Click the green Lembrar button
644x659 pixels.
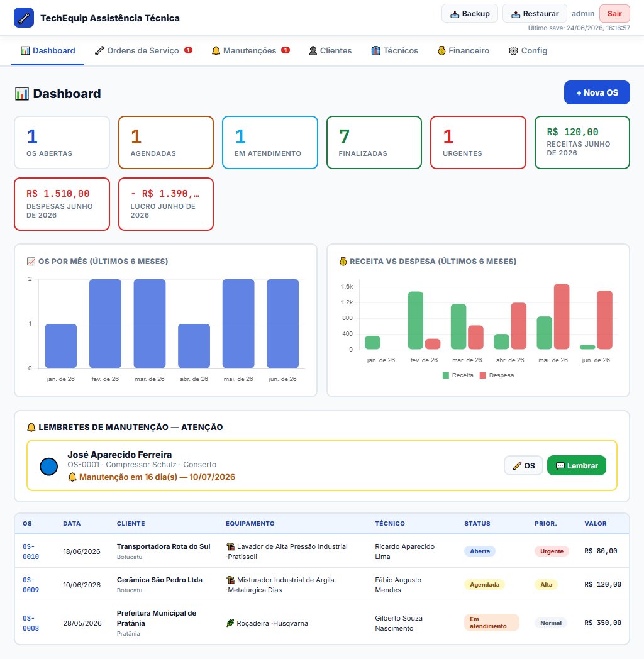pos(576,466)
